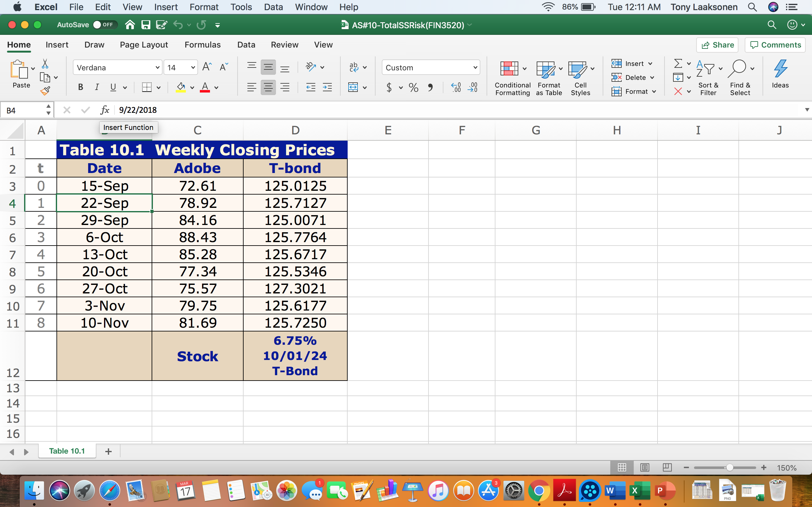The image size is (812, 507).
Task: Open the Data menu in menu bar
Action: pyautogui.click(x=273, y=7)
